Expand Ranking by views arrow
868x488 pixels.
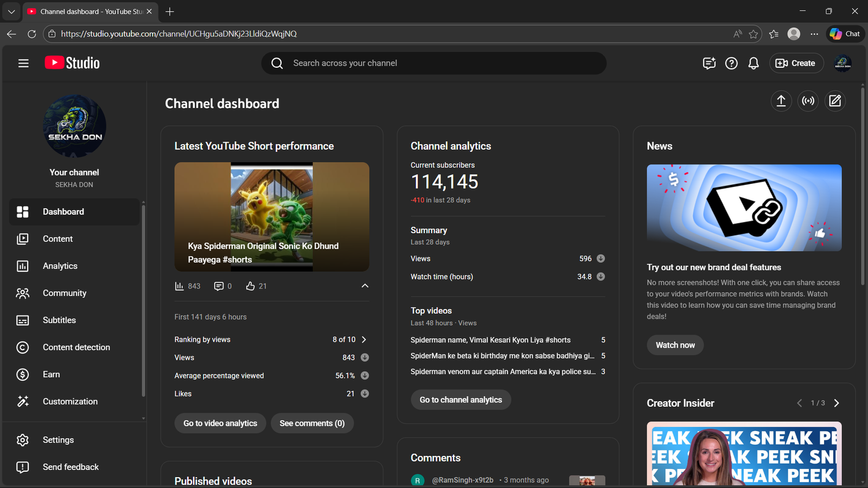click(x=364, y=339)
